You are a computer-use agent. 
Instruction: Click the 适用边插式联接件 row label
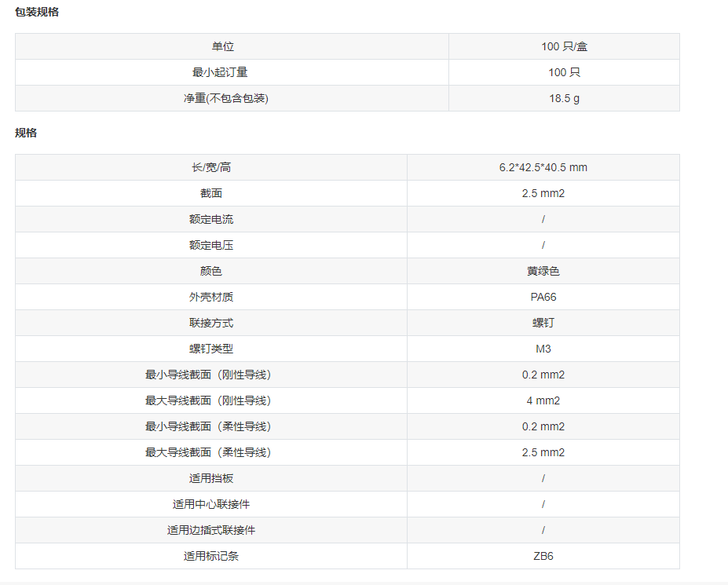(x=211, y=530)
